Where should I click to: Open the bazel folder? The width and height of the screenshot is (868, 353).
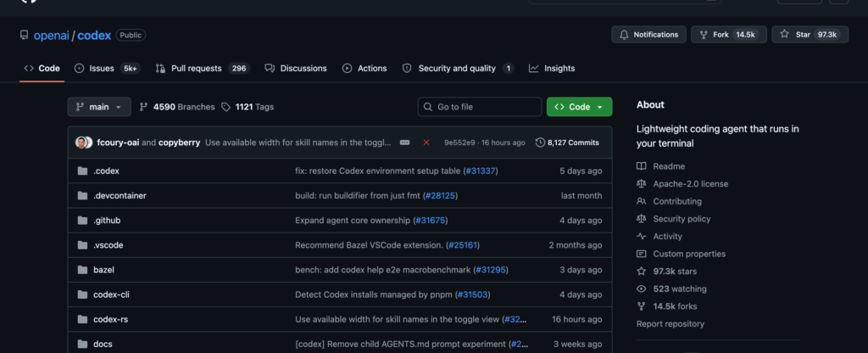[x=103, y=270]
